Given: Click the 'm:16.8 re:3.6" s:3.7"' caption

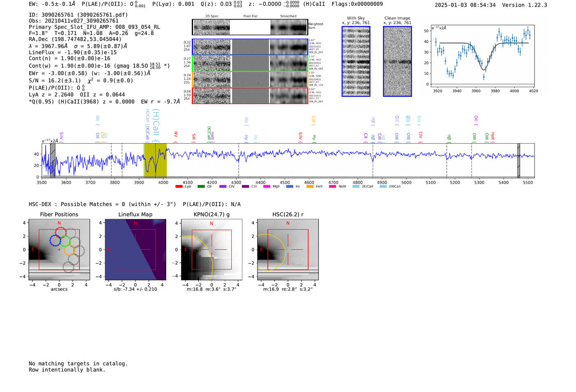Looking at the screenshot, I should (x=211, y=289).
